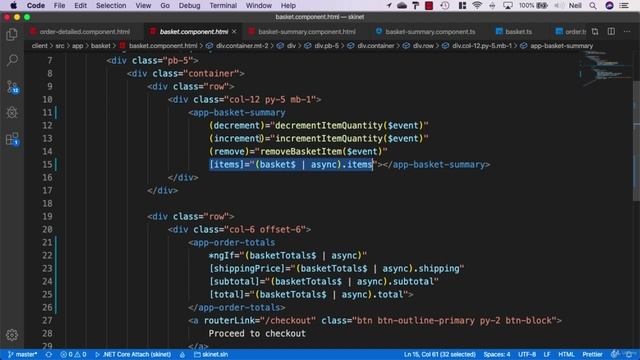Open the Manage gear icon

click(x=12, y=335)
